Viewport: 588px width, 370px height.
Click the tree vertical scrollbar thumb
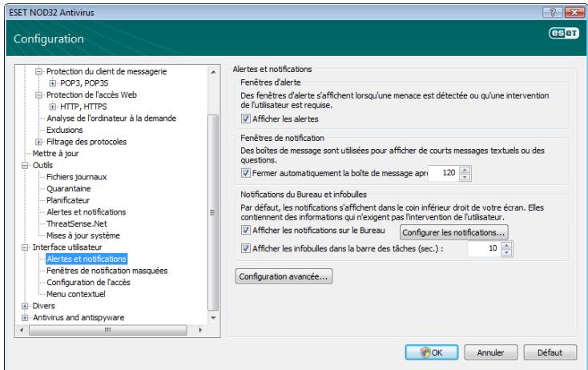point(213,212)
